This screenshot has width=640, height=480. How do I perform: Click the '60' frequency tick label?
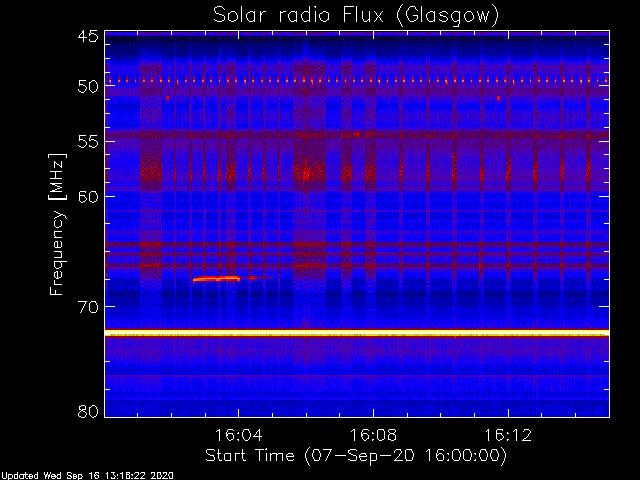click(x=88, y=197)
